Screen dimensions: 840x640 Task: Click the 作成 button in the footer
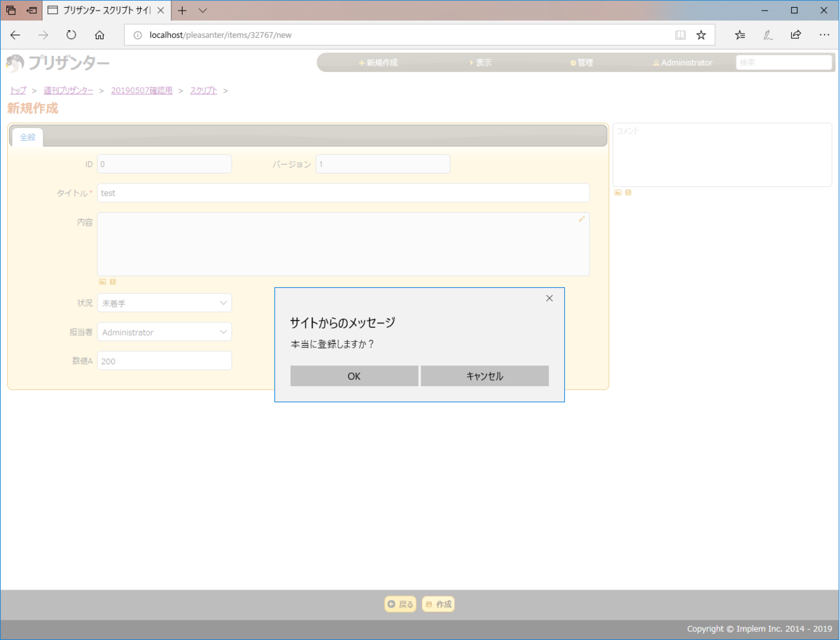point(438,604)
